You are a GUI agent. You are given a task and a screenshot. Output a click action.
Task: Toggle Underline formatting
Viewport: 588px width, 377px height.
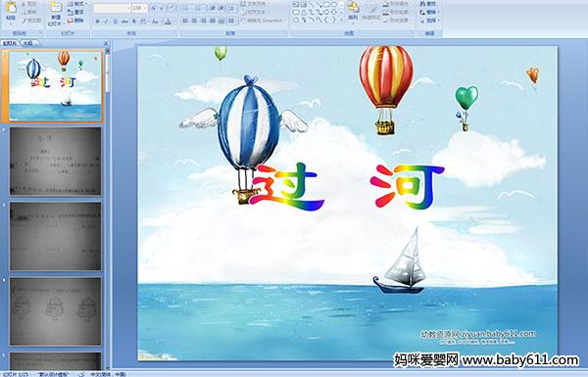(x=116, y=22)
